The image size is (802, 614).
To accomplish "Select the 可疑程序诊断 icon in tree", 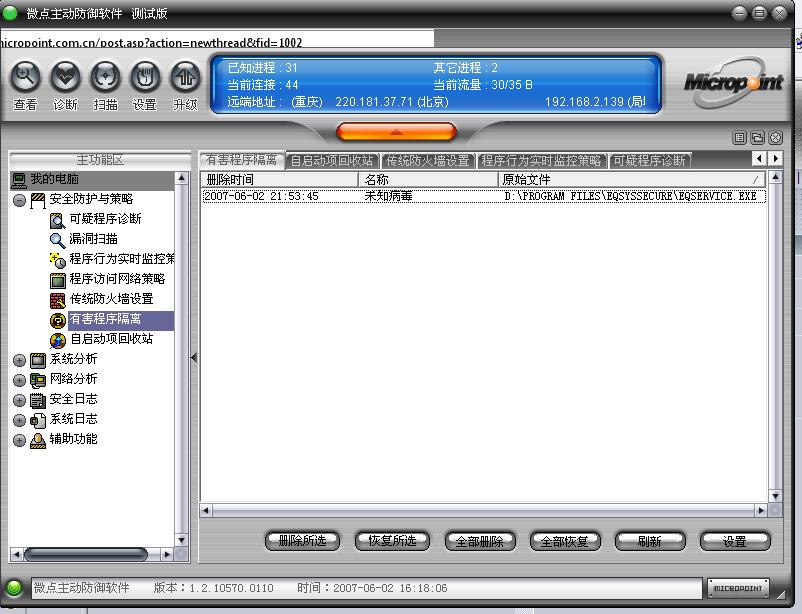I will pos(57,221).
